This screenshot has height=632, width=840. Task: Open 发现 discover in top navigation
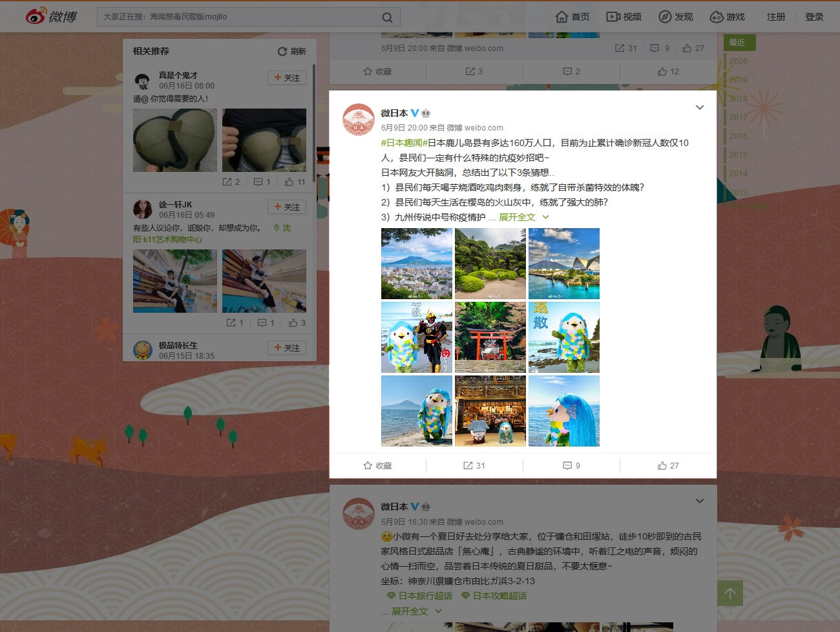pyautogui.click(x=675, y=17)
